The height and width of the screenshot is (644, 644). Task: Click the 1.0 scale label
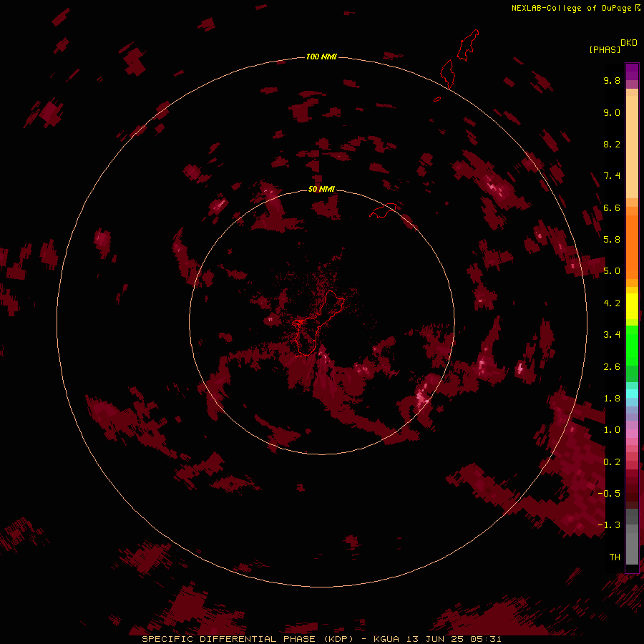pos(612,430)
